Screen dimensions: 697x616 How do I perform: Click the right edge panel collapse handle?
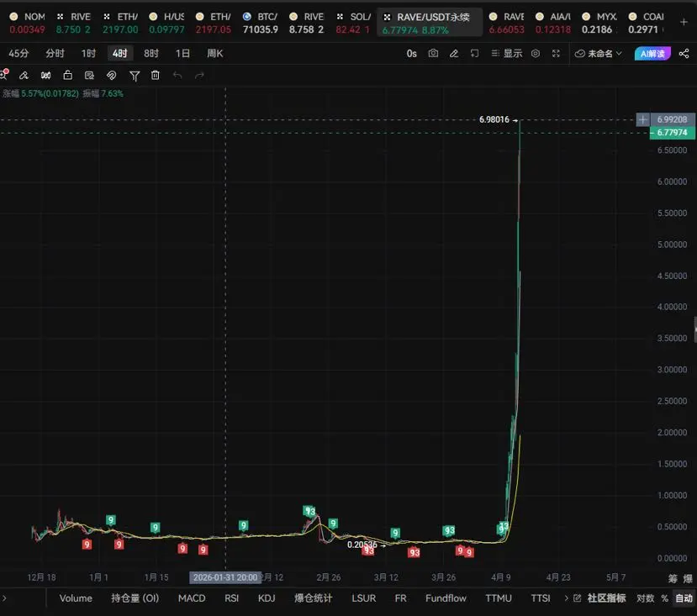694,329
